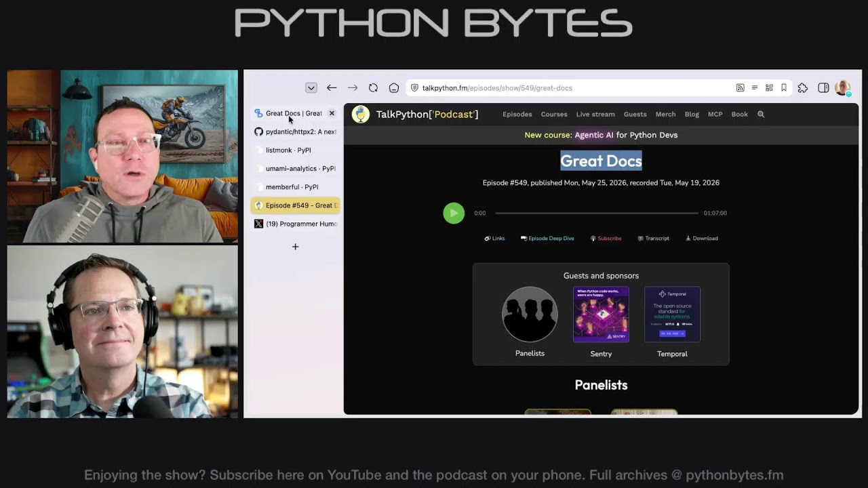Viewport: 868px width, 488px height.
Task: Click the round assistant icon beside reload
Action: coord(394,87)
